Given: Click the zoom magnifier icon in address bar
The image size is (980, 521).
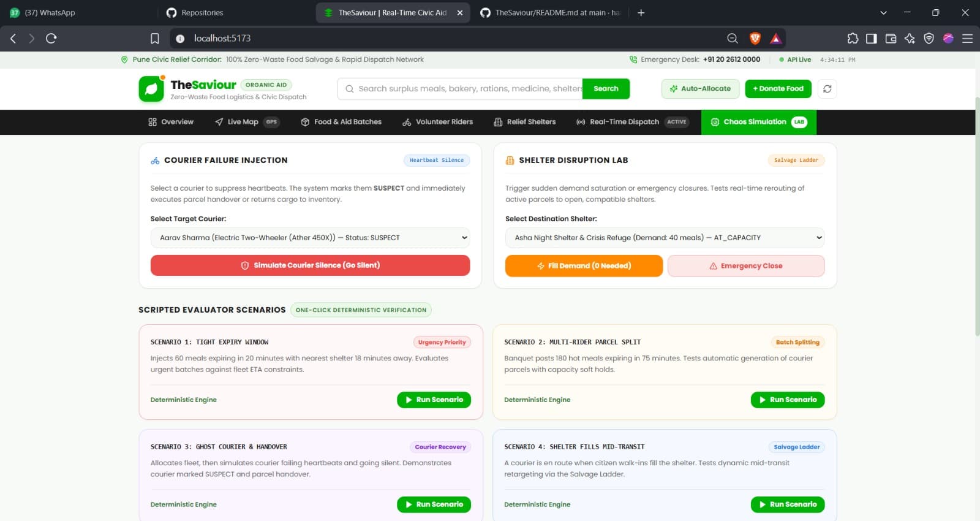Looking at the screenshot, I should [x=733, y=38].
